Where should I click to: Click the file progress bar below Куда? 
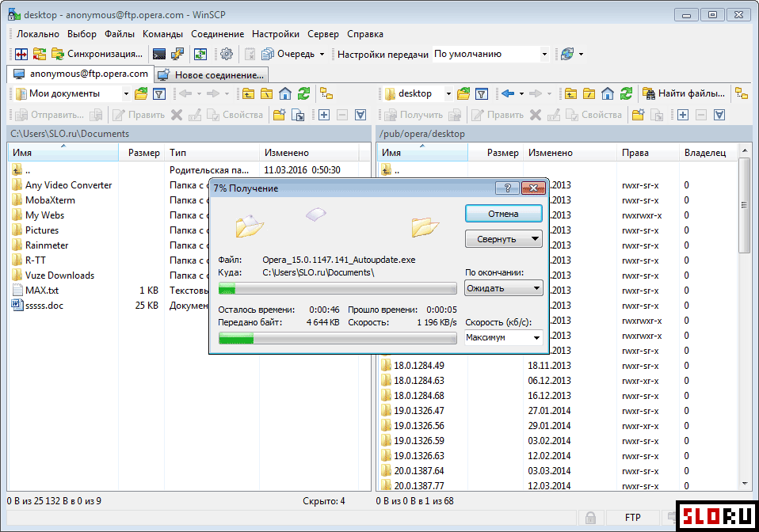338,289
